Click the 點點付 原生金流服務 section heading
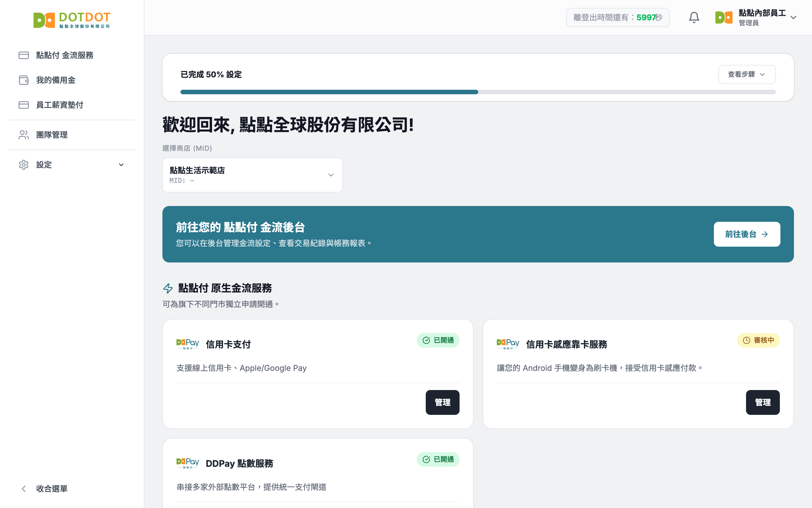Image resolution: width=812 pixels, height=508 pixels. (225, 288)
